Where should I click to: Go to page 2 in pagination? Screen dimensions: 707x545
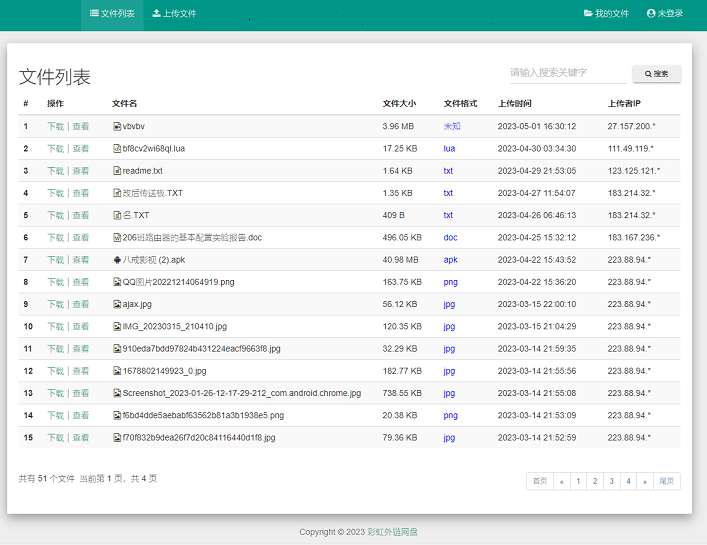click(x=595, y=481)
